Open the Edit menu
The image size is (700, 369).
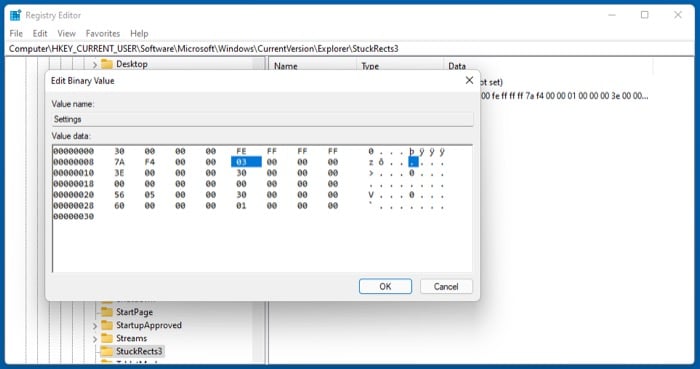click(40, 33)
